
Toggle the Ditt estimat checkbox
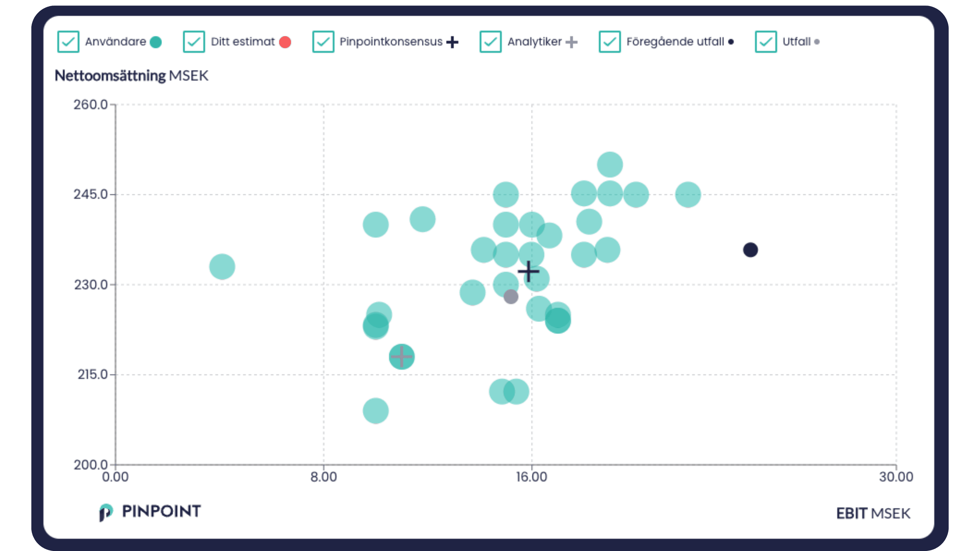[x=194, y=41]
